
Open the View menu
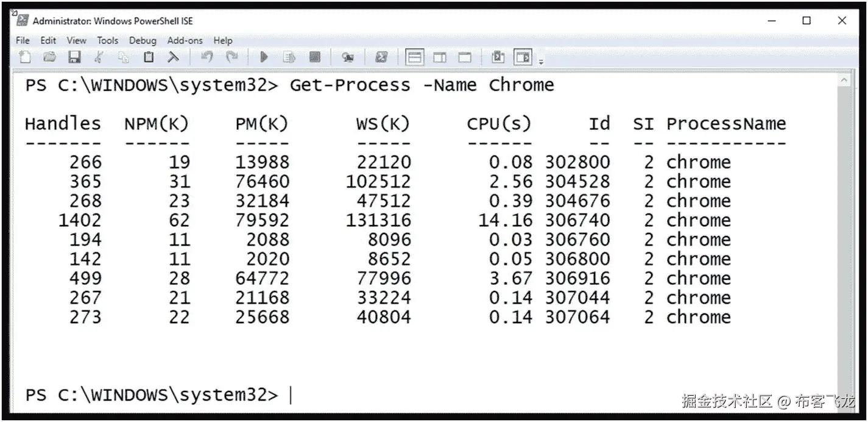click(x=76, y=40)
